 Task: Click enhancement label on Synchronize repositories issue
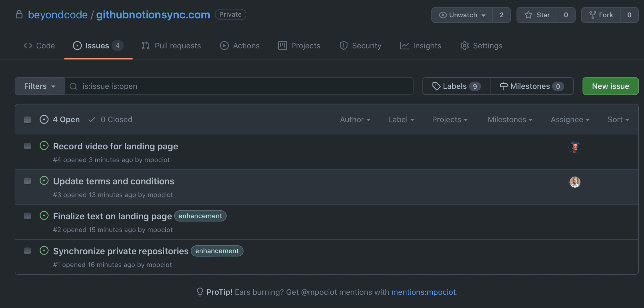[217, 251]
